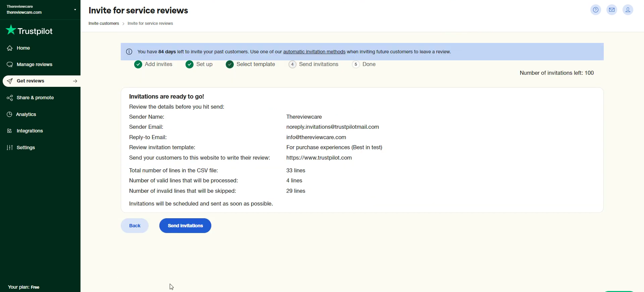Click the Get reviews paper plane icon

click(10, 81)
